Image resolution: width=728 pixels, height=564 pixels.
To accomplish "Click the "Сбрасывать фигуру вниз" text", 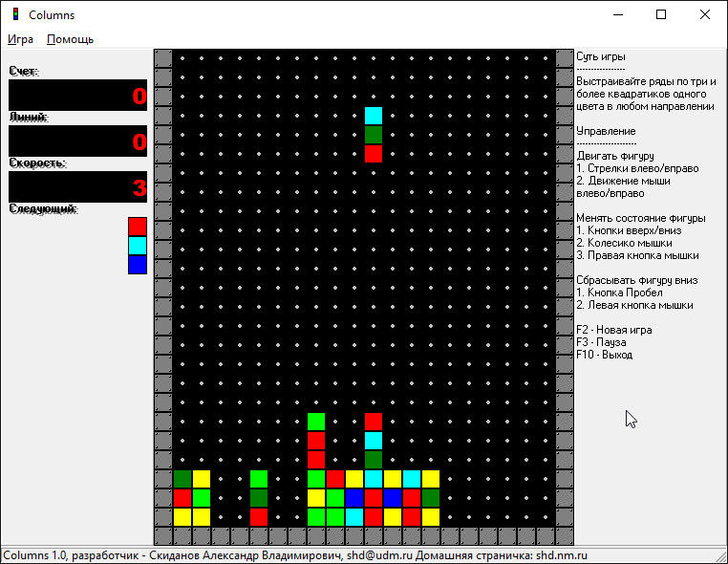I will [637, 280].
